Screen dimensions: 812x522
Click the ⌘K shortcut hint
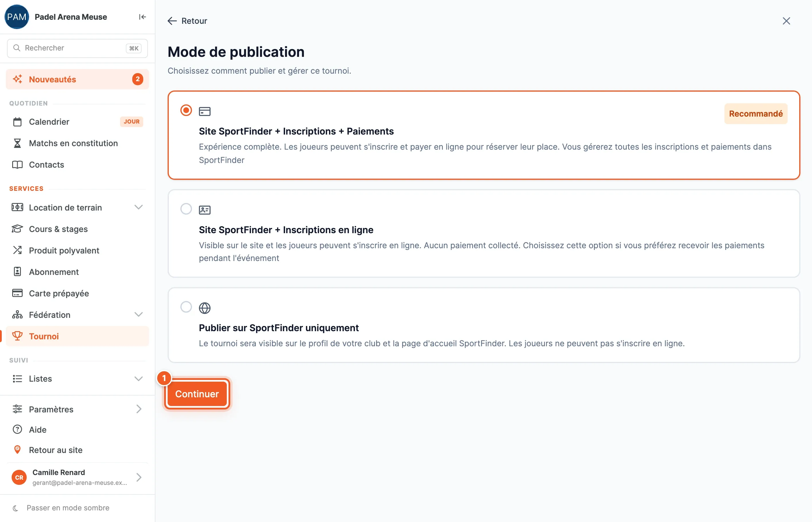133,48
